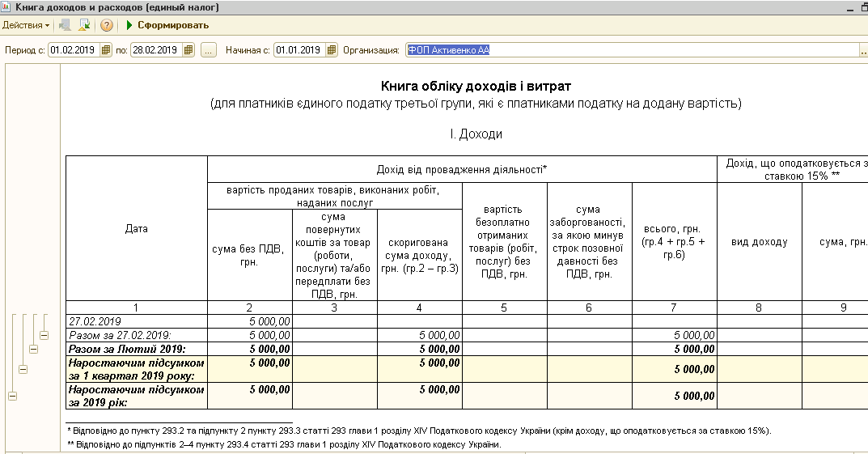Click the double-asterisk footnote about пункту 293.4

click(284, 444)
